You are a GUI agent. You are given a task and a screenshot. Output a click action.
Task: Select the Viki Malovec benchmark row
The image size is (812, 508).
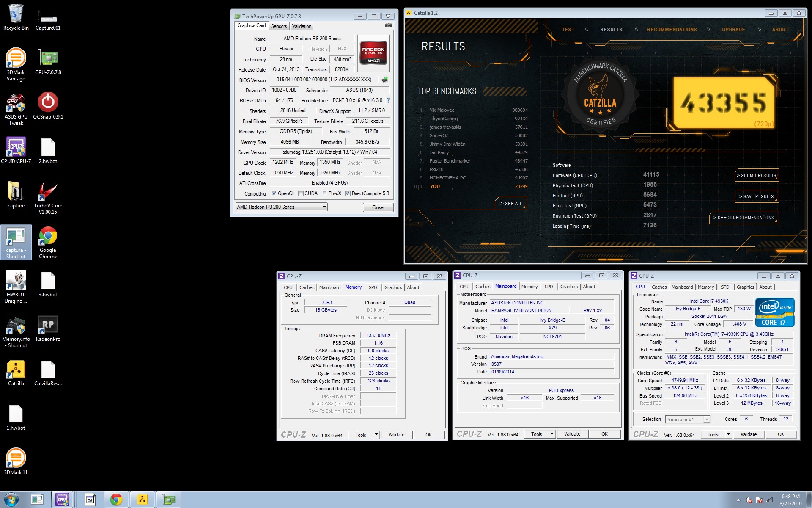[x=474, y=110]
